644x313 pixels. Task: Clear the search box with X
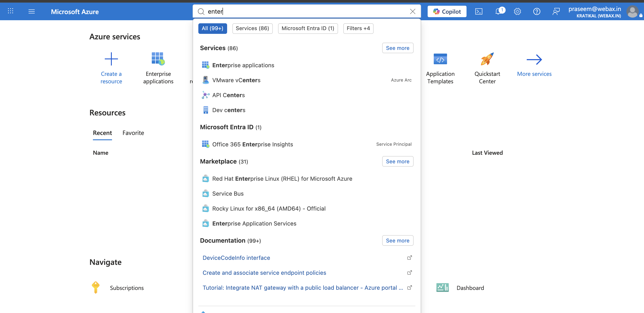412,11
